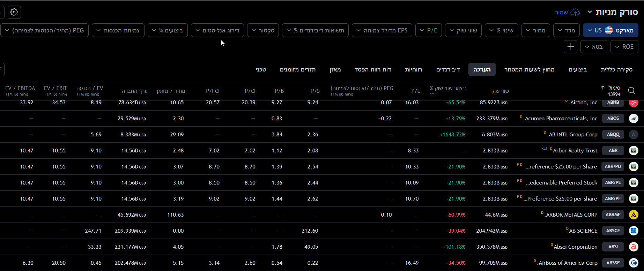The image size is (644, 271).
Task: Click the ABR/PF row logo icon
Action: pos(634,199)
